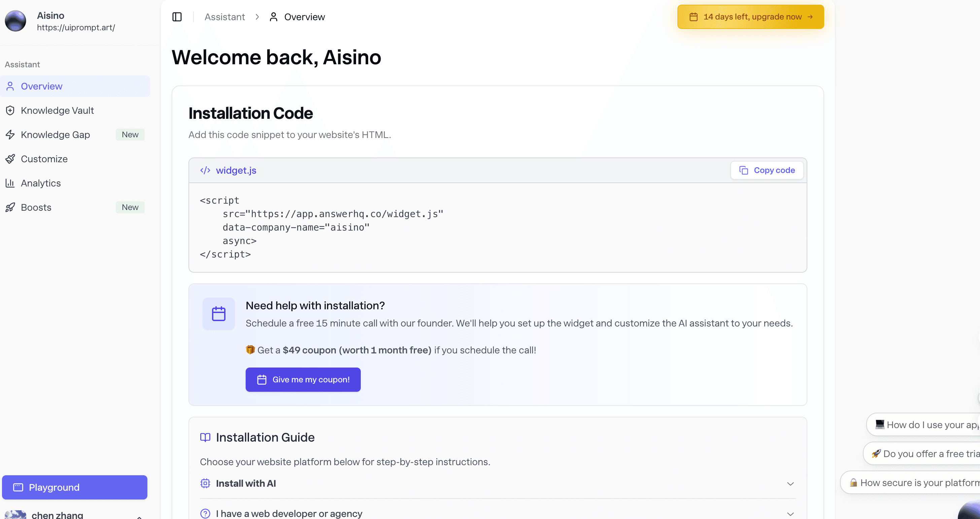This screenshot has width=980, height=519.
Task: Click the 14 days left upgrade button
Action: point(750,17)
